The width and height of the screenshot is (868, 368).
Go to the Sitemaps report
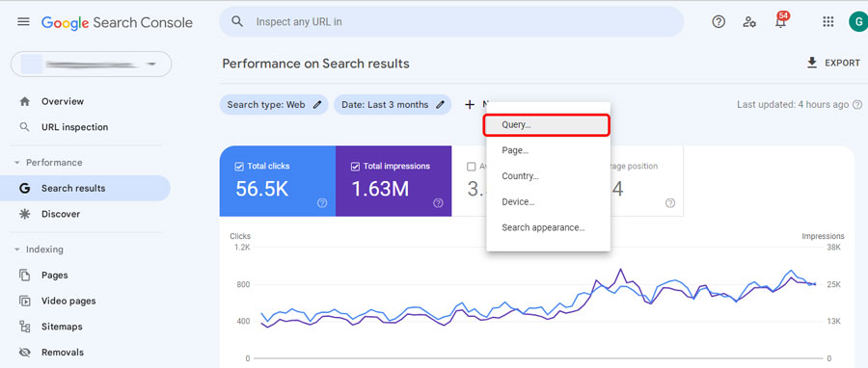pos(62,327)
